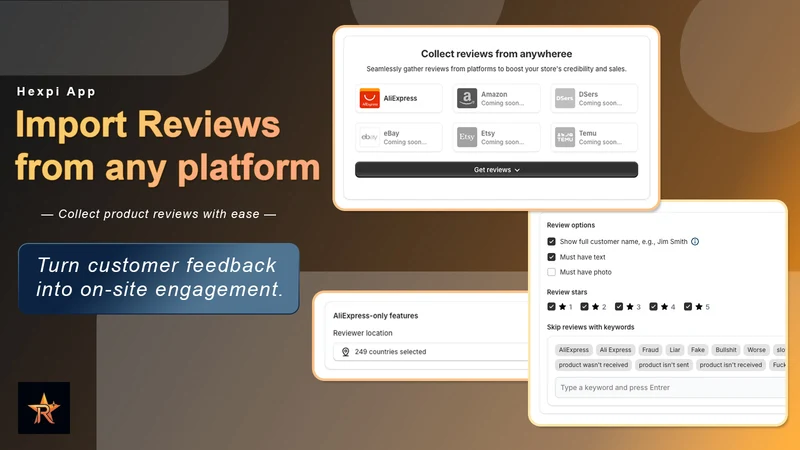
Task: Click 'Seamlessly gather reviews from platforms' subtitle
Action: click(x=496, y=69)
